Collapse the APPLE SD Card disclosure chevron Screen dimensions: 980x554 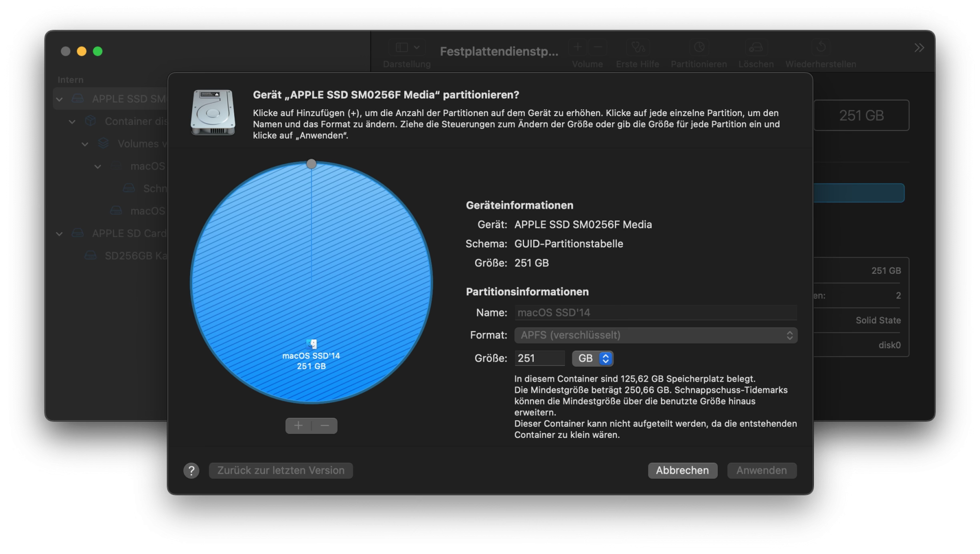tap(59, 234)
